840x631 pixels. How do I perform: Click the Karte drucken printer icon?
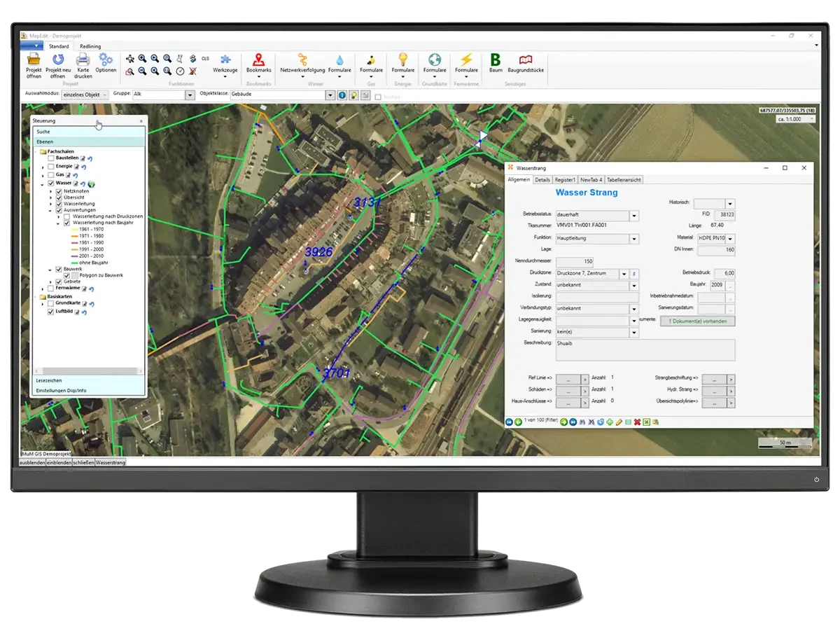tap(83, 60)
